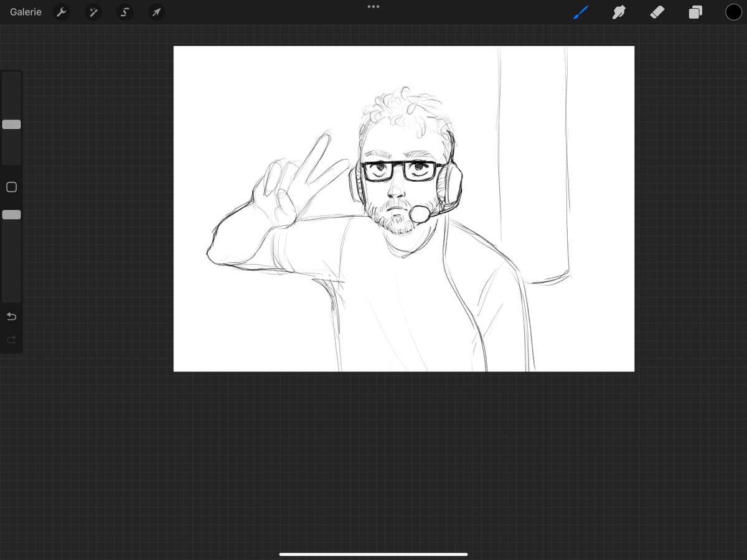Select the Brush tool
Image resolution: width=747 pixels, height=560 pixels.
[580, 12]
